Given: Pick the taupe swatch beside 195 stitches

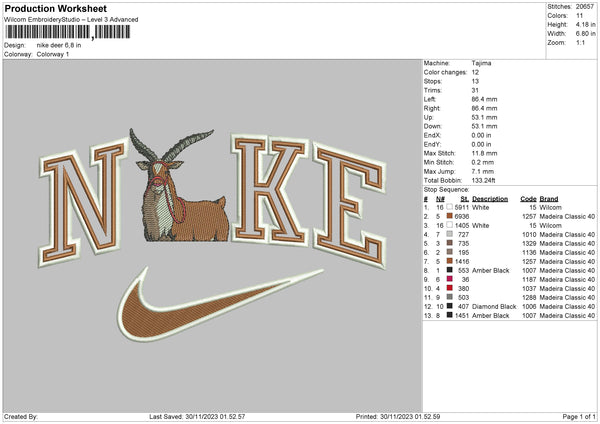Looking at the screenshot, I should [449, 252].
